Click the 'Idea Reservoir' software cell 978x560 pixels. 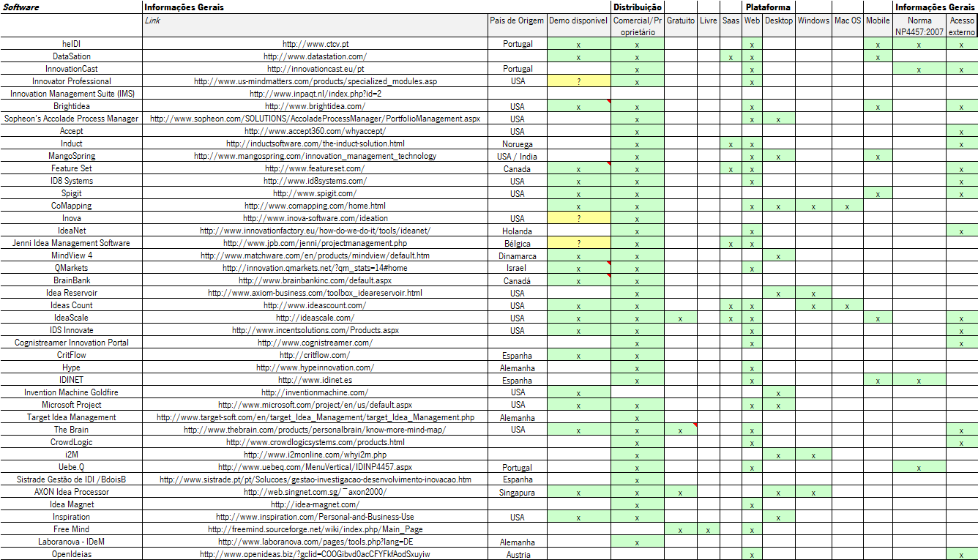(x=71, y=293)
